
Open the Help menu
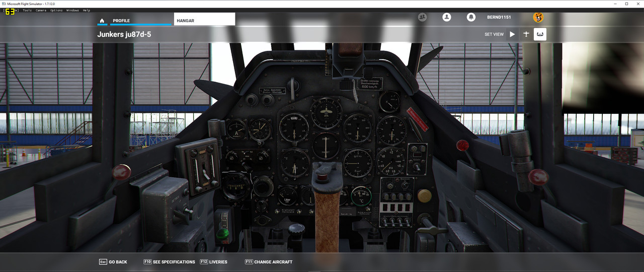(87, 10)
